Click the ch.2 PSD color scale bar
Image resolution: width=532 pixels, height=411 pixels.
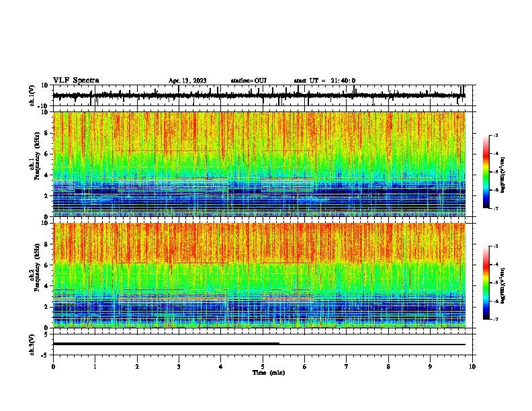pos(486,283)
